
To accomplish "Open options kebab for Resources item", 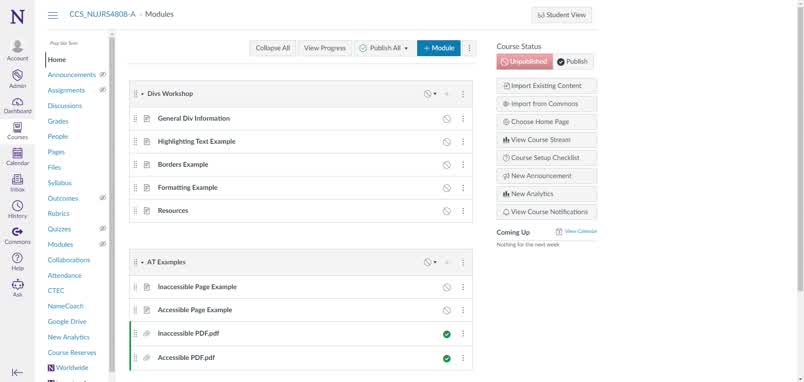I will click(x=463, y=211).
